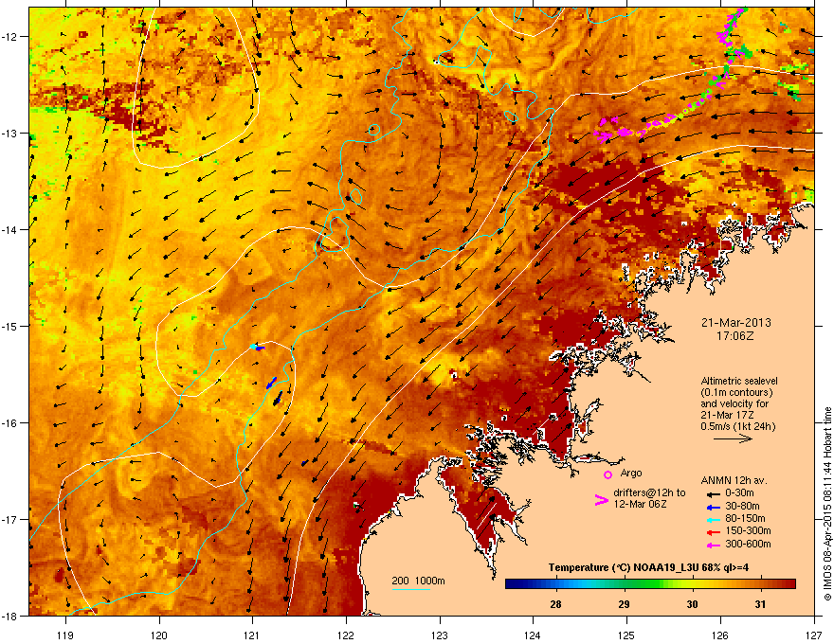The width and height of the screenshot is (834, 644).
Task: Click the cyan 80-150m legend arrow
Action: [x=714, y=520]
